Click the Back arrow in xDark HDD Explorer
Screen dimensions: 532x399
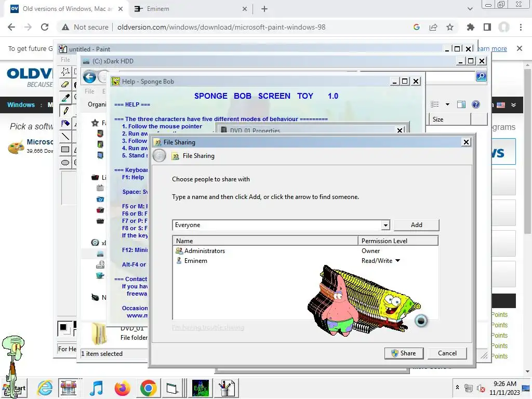click(x=89, y=77)
